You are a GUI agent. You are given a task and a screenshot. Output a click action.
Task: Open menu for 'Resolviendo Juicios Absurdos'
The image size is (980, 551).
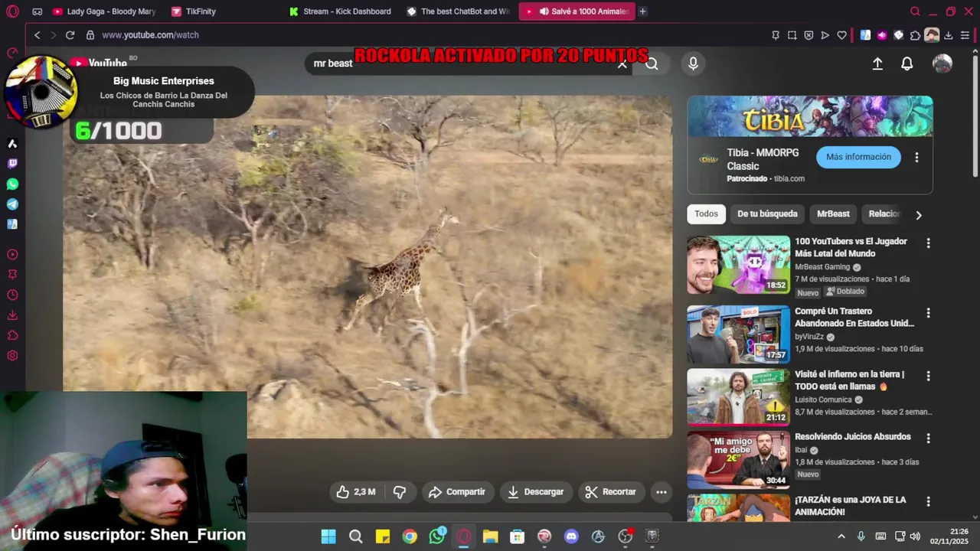pos(928,439)
